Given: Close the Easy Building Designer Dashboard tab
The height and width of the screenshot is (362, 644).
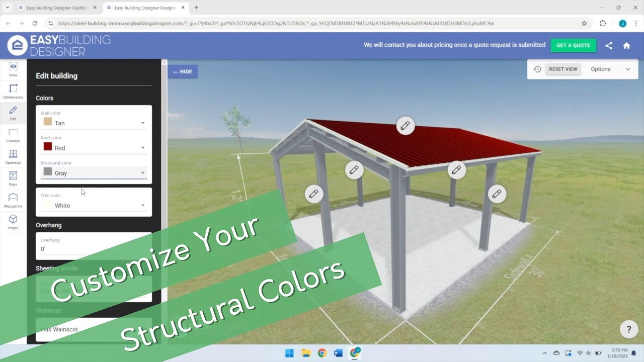Looking at the screenshot, I should click(95, 8).
